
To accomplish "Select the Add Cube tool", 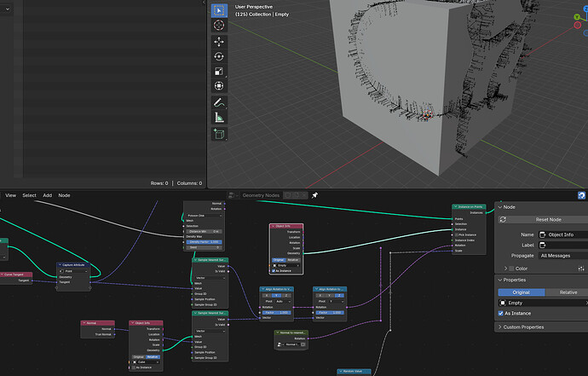I will click(219, 134).
